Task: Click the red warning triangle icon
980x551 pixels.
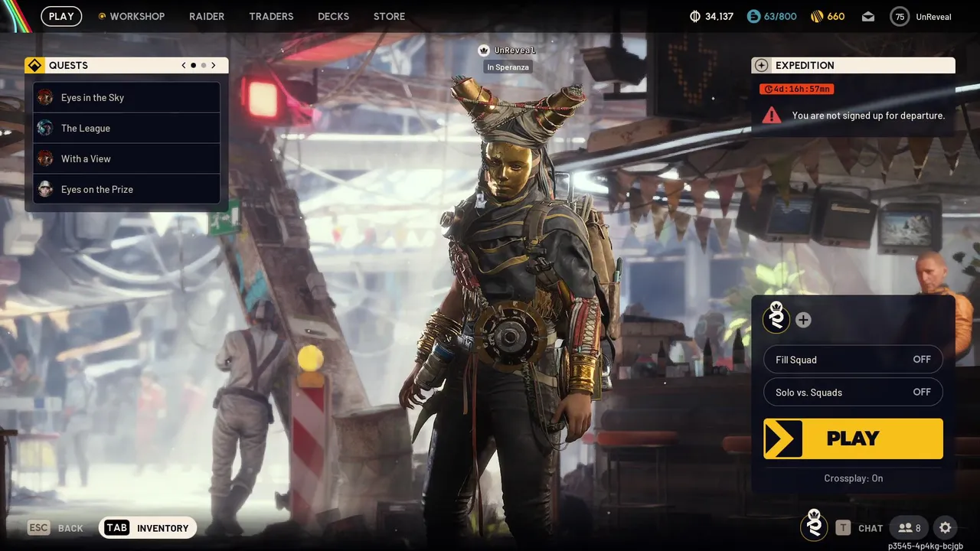Action: pyautogui.click(x=772, y=115)
